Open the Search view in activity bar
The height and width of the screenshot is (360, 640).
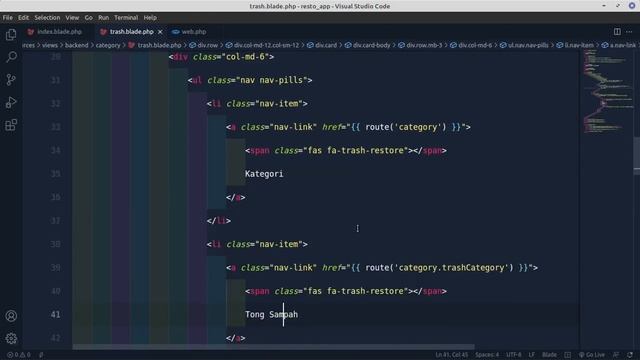pos(11,57)
